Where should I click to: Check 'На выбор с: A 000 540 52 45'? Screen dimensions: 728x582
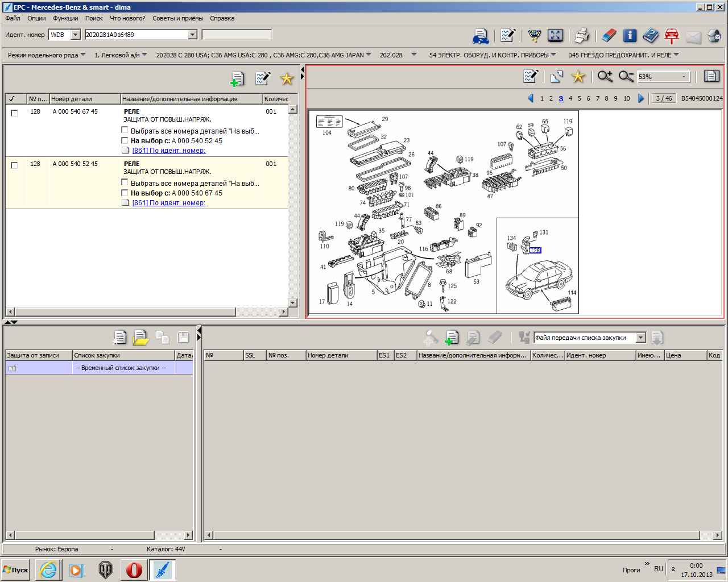point(125,140)
